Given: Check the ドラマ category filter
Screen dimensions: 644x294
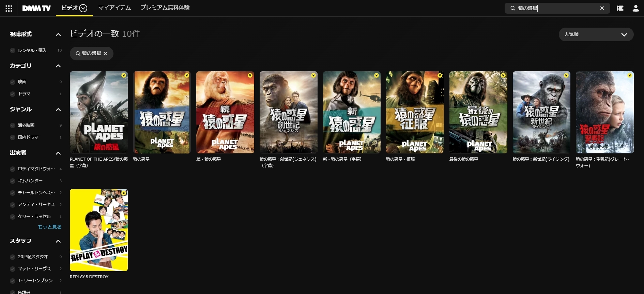Looking at the screenshot, I should pos(13,94).
